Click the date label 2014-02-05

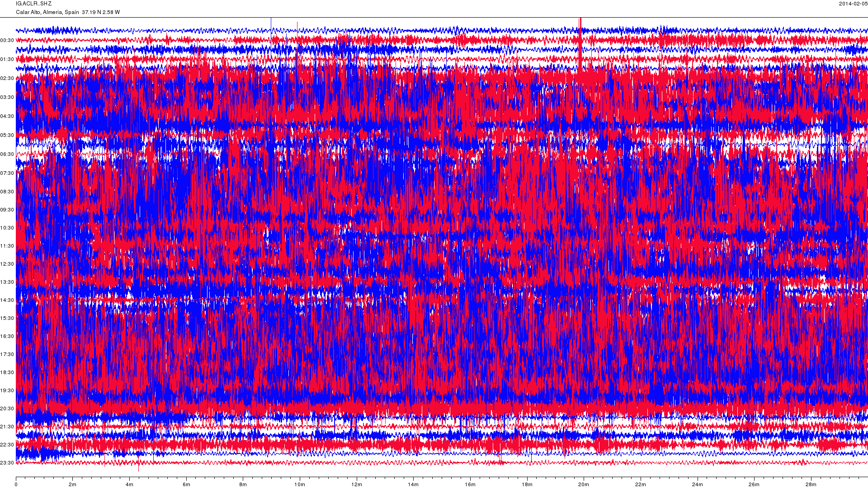[853, 4]
